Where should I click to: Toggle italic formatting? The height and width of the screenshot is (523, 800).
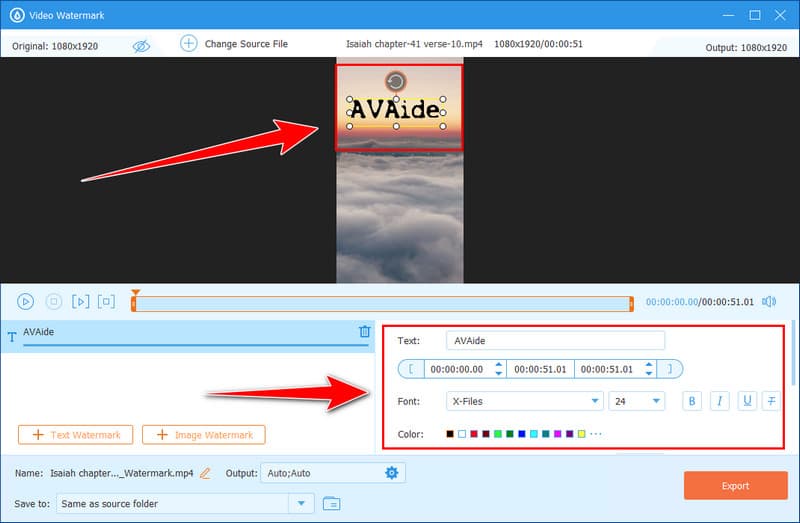point(719,401)
